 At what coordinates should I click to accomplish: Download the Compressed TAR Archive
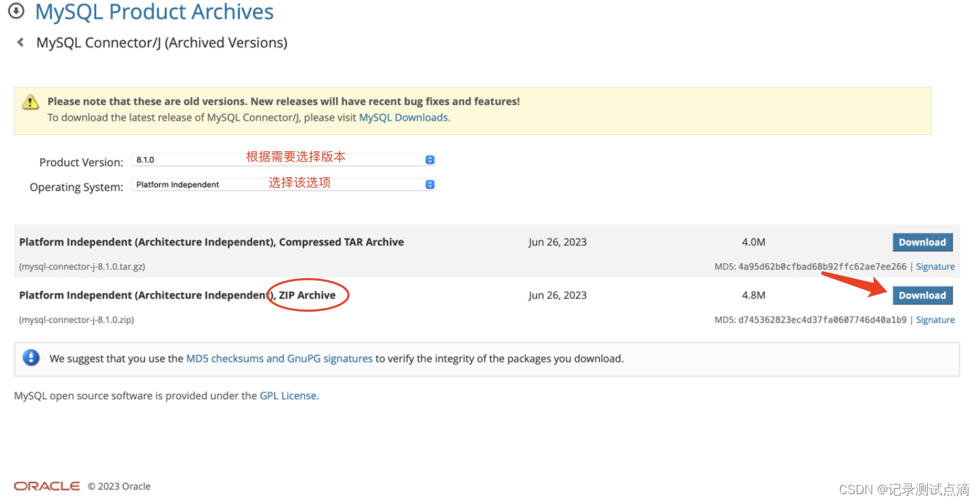922,242
